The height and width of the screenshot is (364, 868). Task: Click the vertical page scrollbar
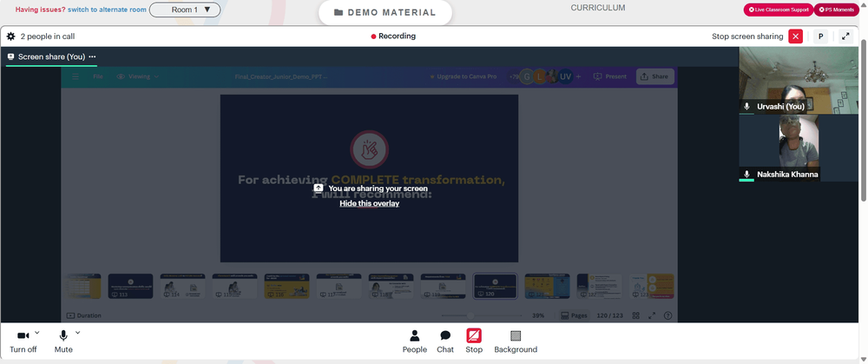tap(865, 121)
